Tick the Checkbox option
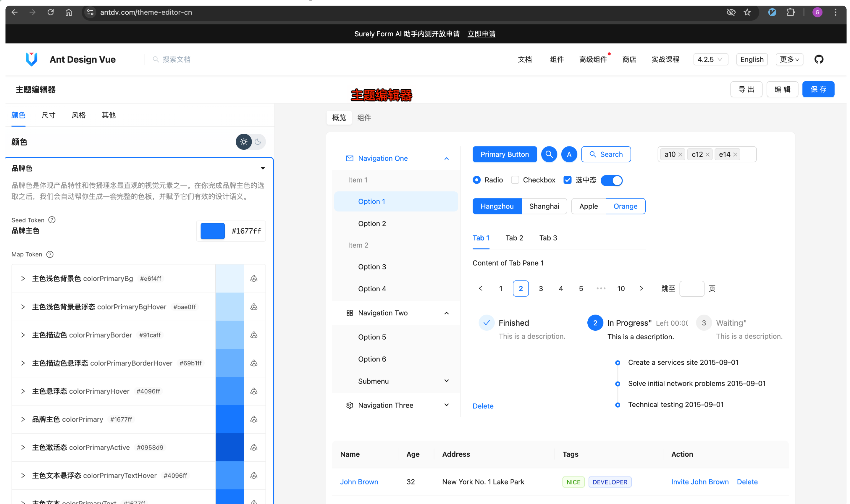The width and height of the screenshot is (850, 504). click(x=515, y=180)
